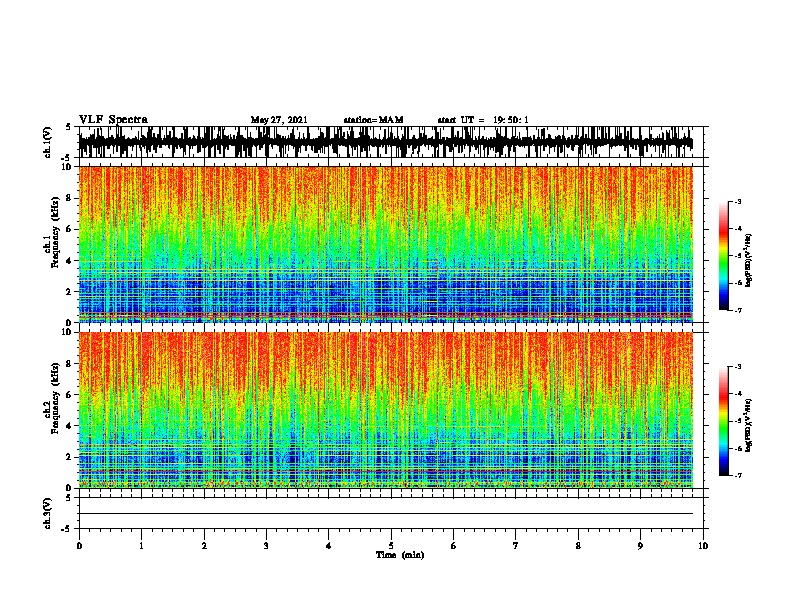Click time axis tick label "5"
Viewport: 792px width, 612px height.
tap(391, 546)
